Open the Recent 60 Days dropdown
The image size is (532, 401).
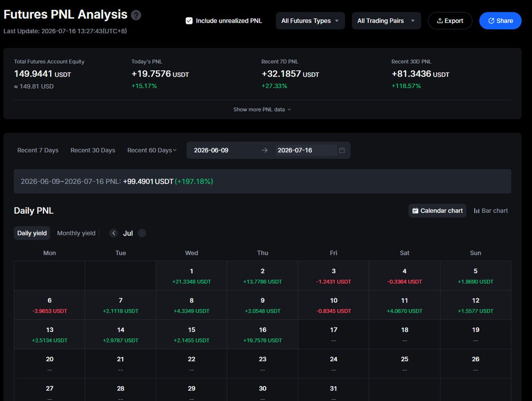(x=152, y=150)
